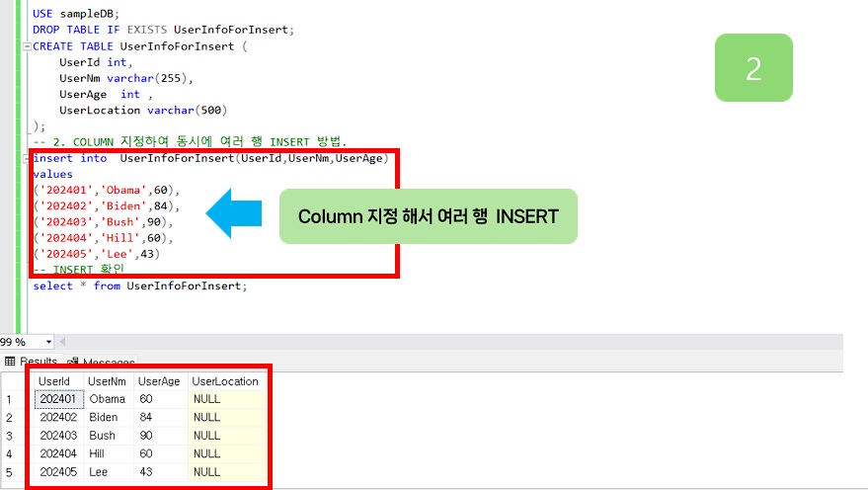Viewport: 868px width, 490px height.
Task: Click the 202405 result cell
Action: tap(58, 472)
